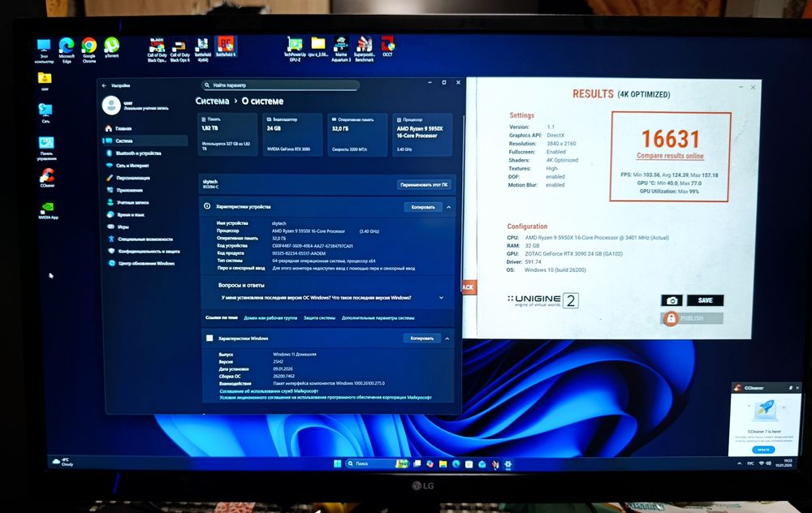Open Task View on the taskbar

(x=417, y=463)
